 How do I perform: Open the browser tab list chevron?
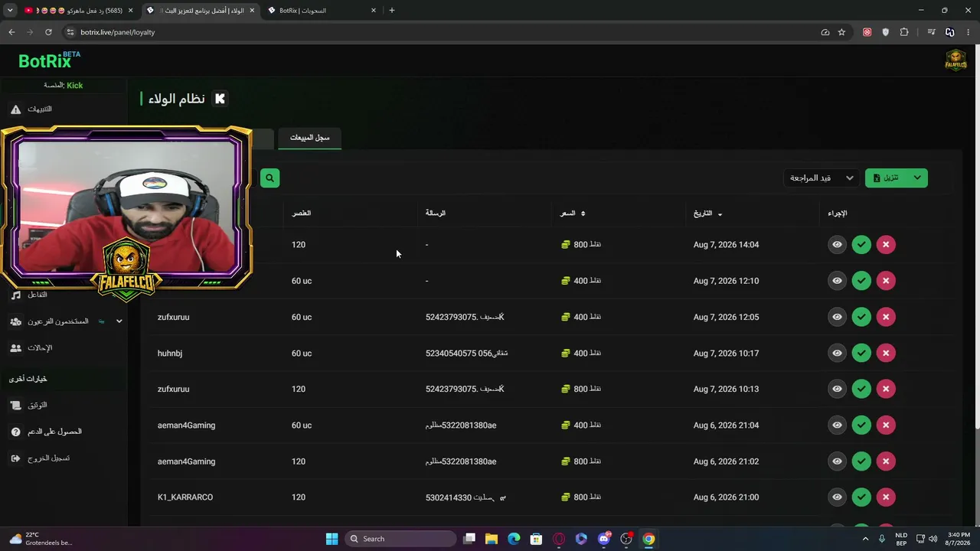point(10,10)
